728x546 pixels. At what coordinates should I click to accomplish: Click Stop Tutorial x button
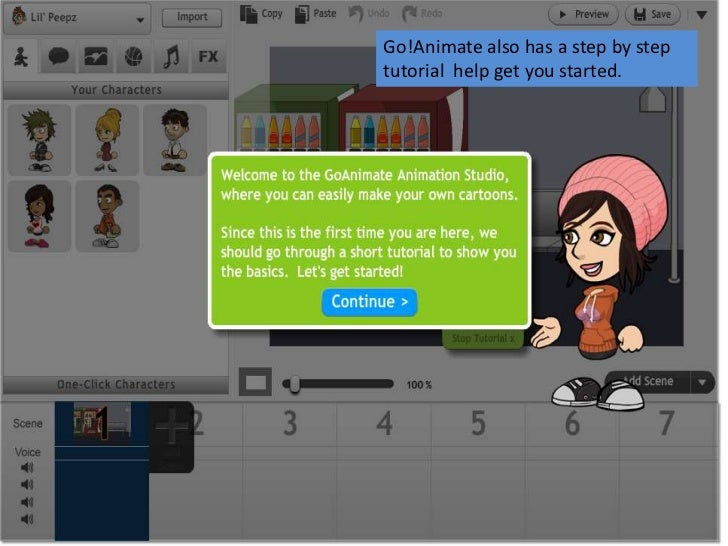(483, 338)
